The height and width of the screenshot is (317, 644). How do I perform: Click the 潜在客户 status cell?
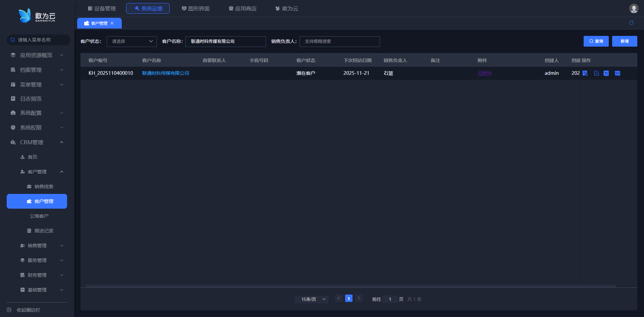[306, 73]
